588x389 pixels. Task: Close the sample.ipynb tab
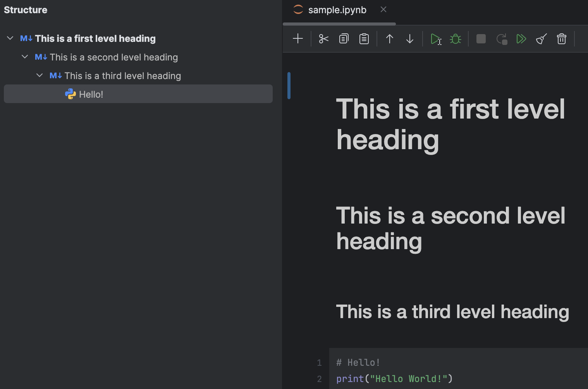tap(383, 9)
